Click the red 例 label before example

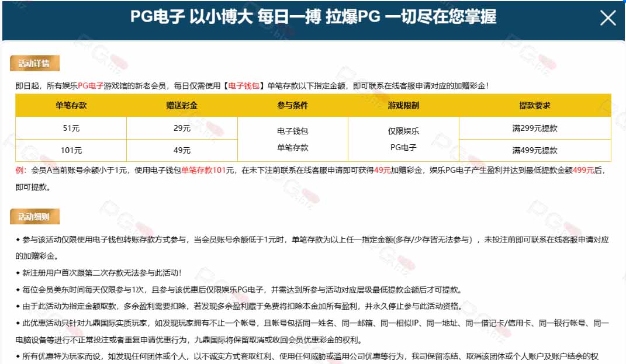tap(21, 170)
